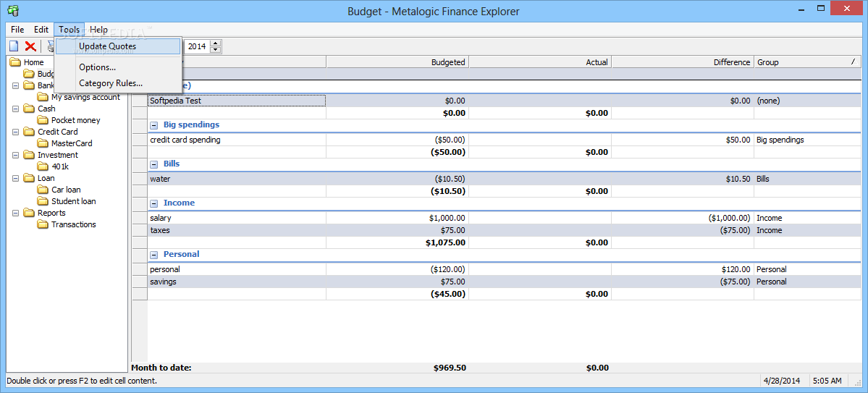Click the Cash folder icon
Image resolution: width=868 pixels, height=393 pixels.
click(x=29, y=109)
